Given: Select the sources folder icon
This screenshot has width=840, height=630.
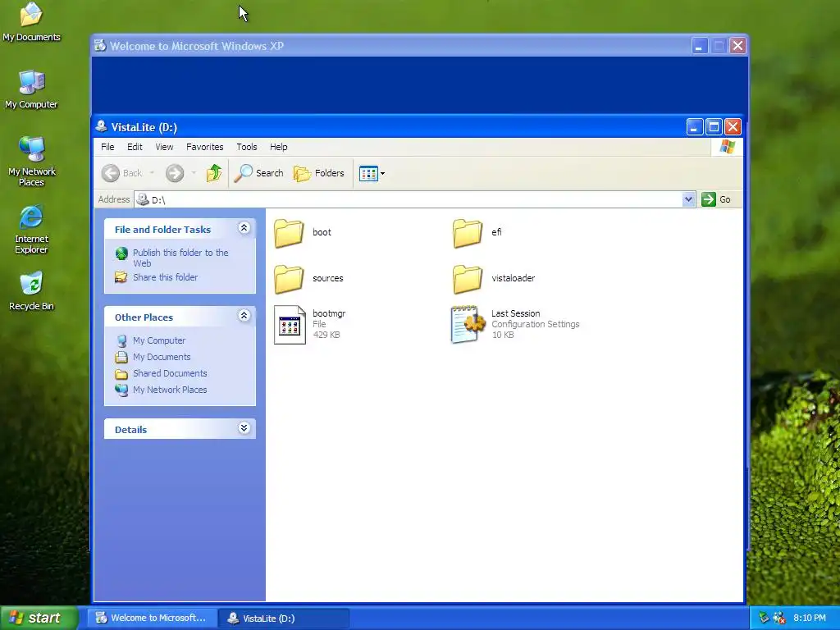Looking at the screenshot, I should [x=289, y=279].
